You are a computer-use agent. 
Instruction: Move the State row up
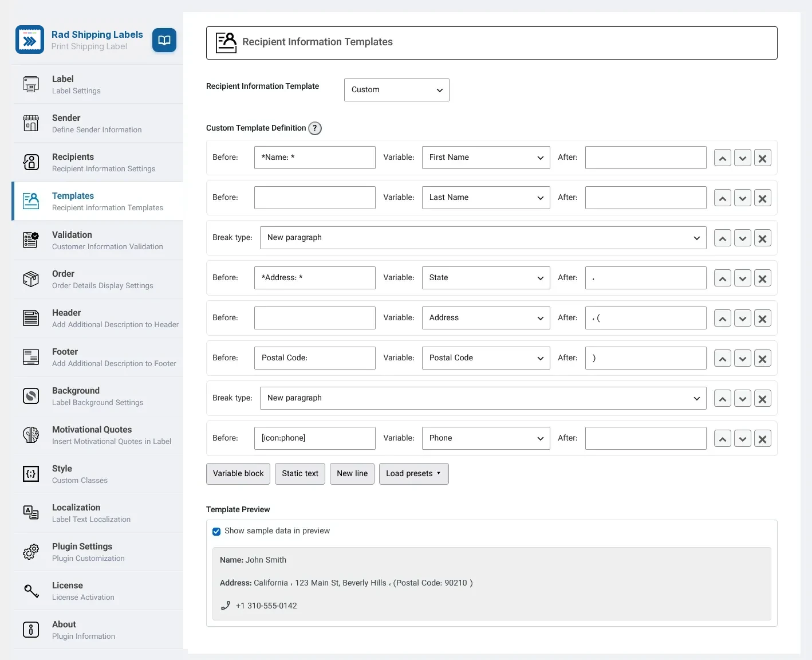tap(723, 278)
